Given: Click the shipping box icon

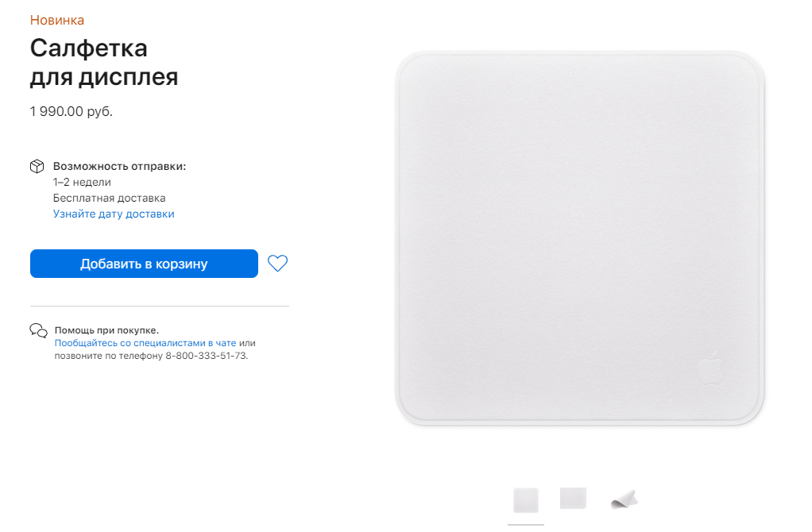Looking at the screenshot, I should (x=37, y=166).
